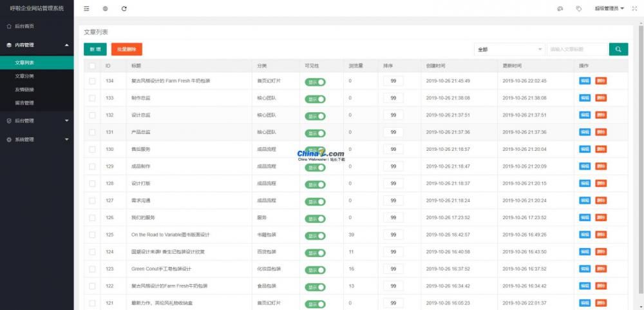Check the checkbox for article ID 127
This screenshot has width=644, height=310.
(x=92, y=200)
